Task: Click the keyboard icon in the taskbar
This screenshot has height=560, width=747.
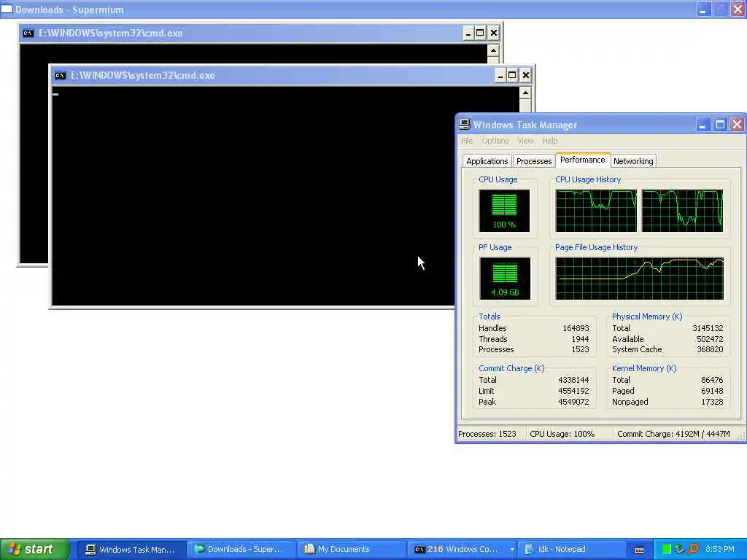Action: (639, 550)
